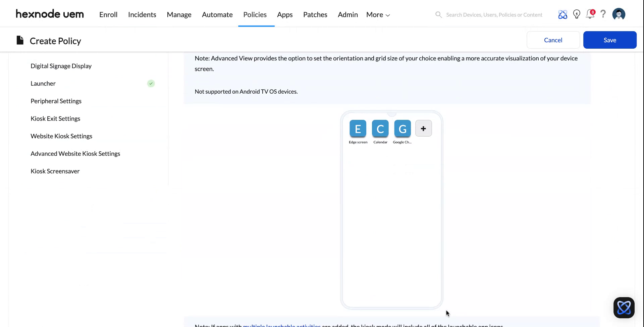Open the Google Chrome app icon
The image size is (644, 327).
click(x=402, y=128)
